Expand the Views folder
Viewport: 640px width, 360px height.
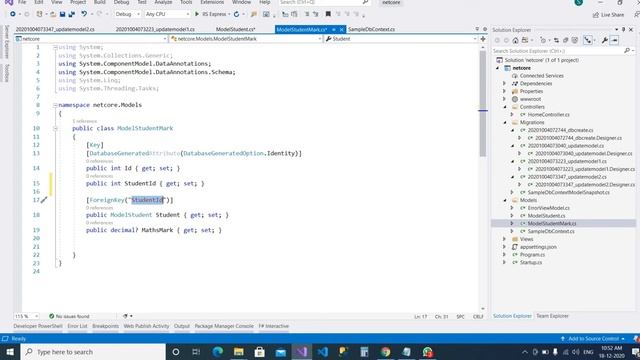click(504, 239)
